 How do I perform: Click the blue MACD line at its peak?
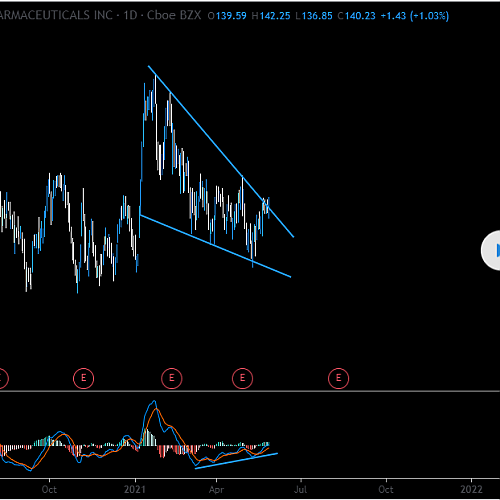click(x=153, y=402)
